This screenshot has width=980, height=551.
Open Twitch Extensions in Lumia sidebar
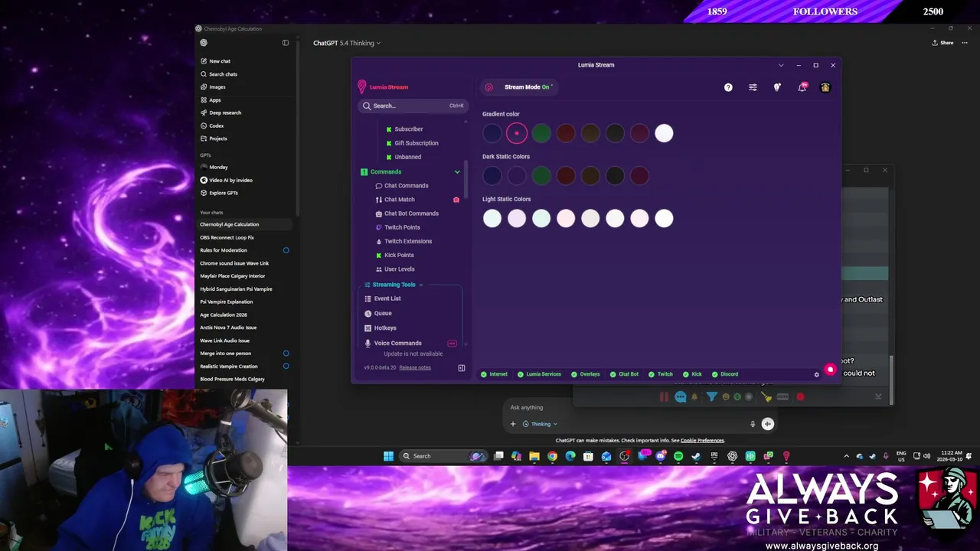[403, 241]
